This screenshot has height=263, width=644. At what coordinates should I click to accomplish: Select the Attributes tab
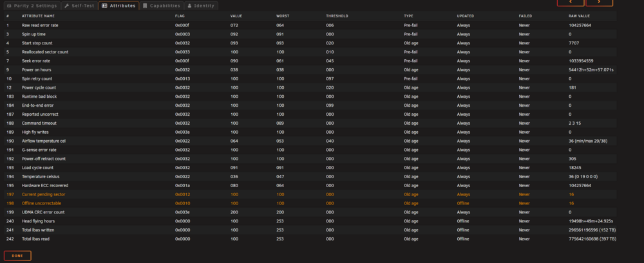118,6
